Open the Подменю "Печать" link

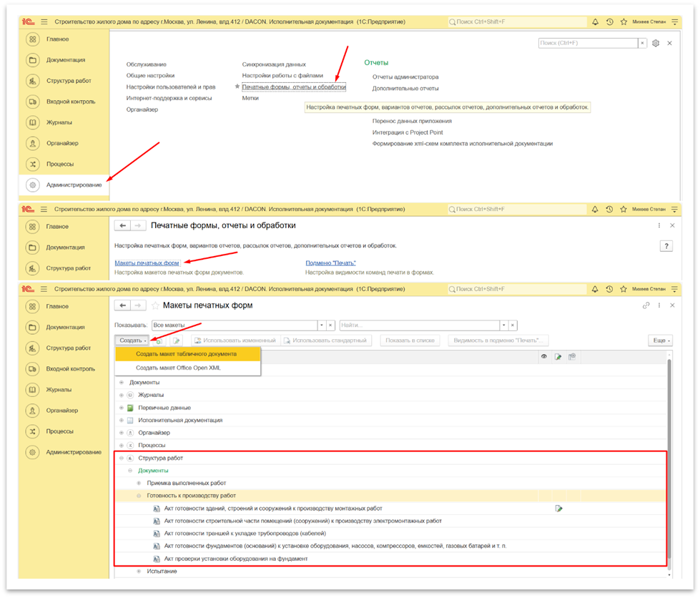coord(330,263)
